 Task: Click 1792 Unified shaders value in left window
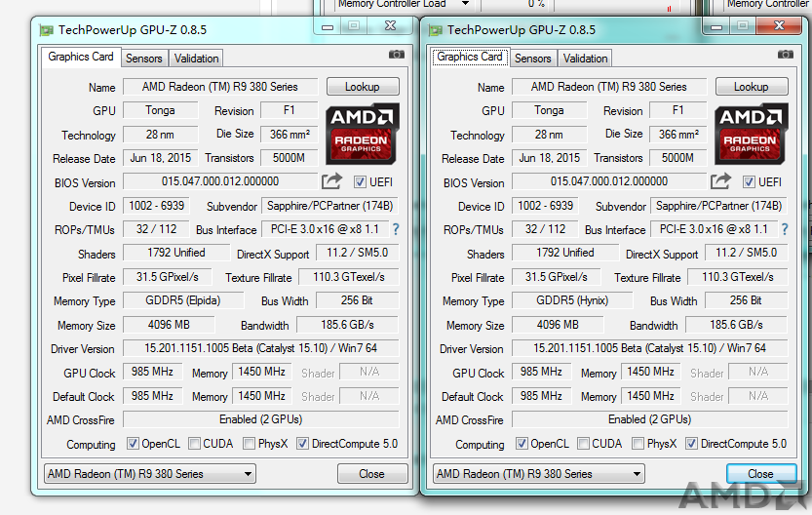pos(176,253)
